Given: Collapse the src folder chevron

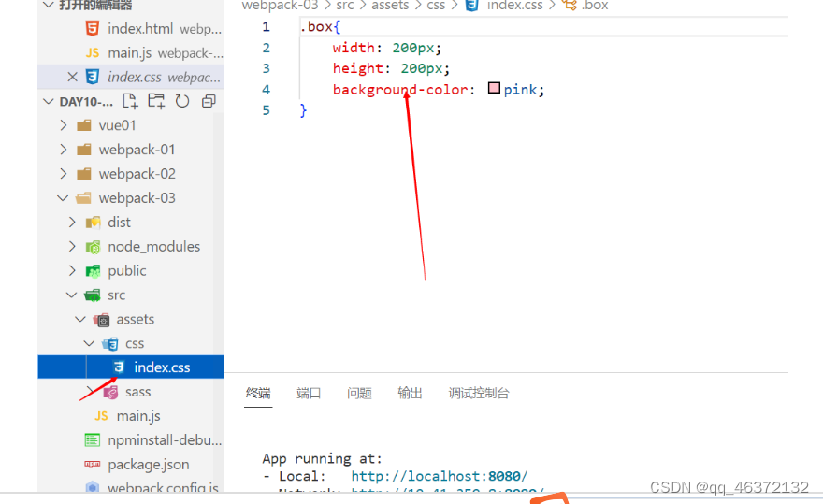Looking at the screenshot, I should [x=72, y=295].
